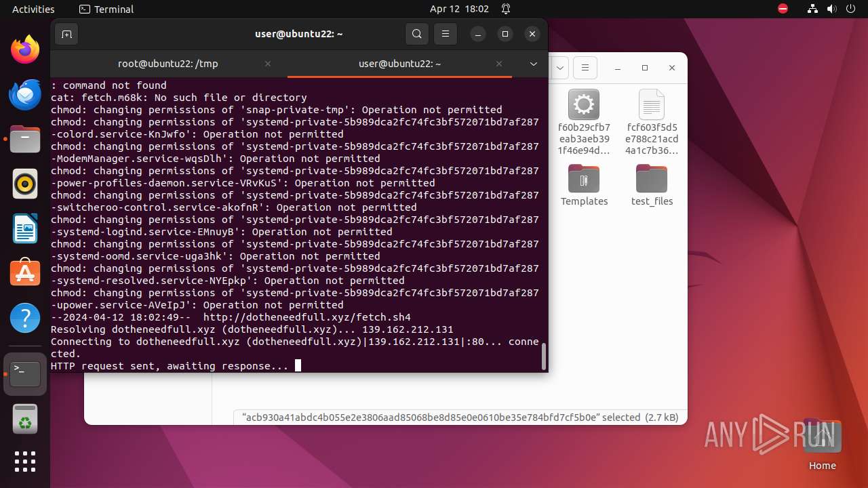The width and height of the screenshot is (868, 488).
Task: Select the f60b29cfb7 gear file in Files
Action: coord(584,123)
